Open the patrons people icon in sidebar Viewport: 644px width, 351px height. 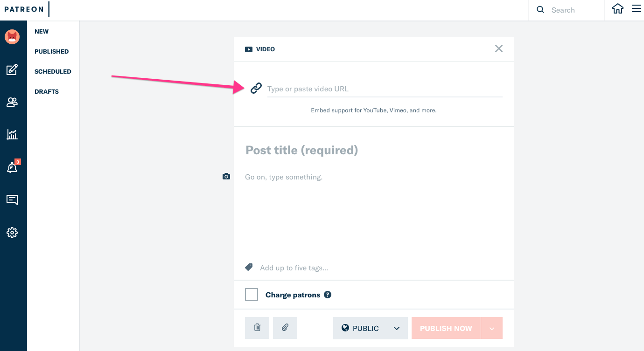click(x=12, y=102)
